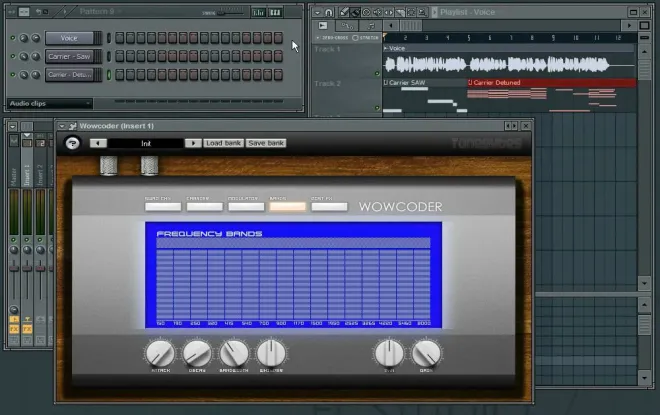Switch to the Modulator tab in Wowcoder
660x415 pixels.
tap(246, 207)
